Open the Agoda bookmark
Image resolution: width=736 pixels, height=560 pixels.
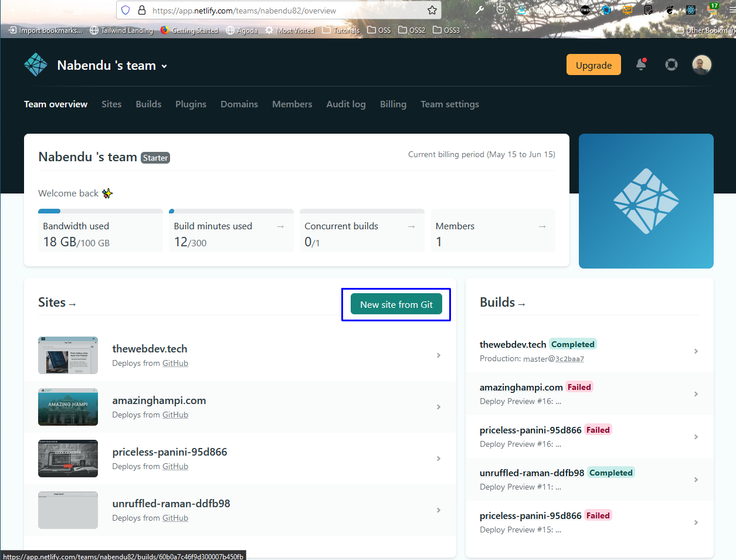(x=242, y=30)
